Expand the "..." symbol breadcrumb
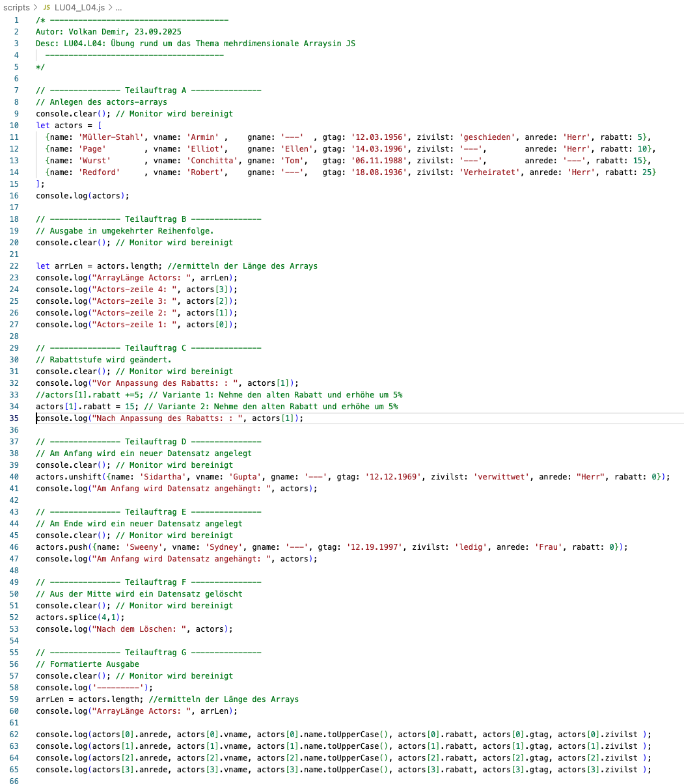Screen dimensions: 684x784 click(118, 7)
